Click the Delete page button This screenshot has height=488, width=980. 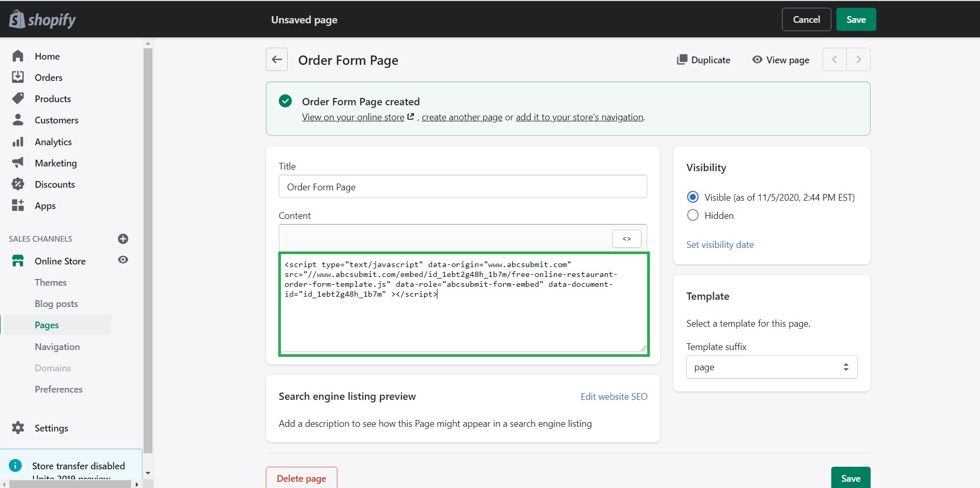[x=301, y=478]
